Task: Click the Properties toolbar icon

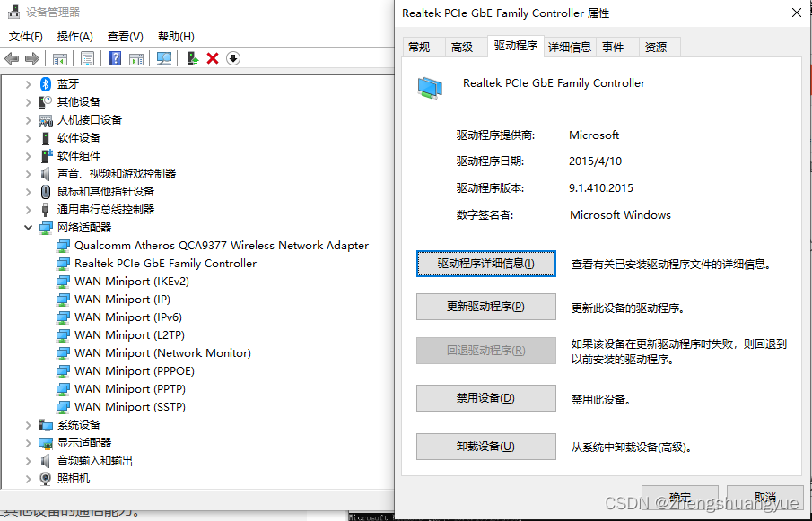Action: click(x=87, y=58)
